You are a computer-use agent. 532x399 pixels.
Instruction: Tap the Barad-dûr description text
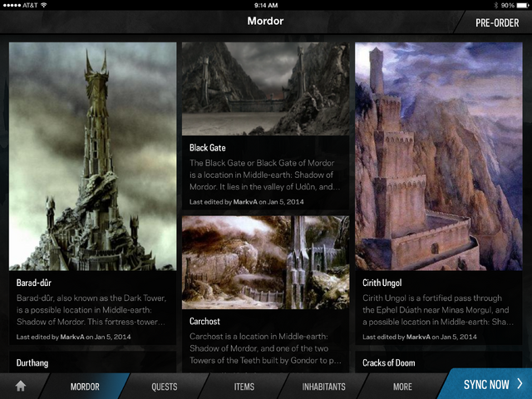click(x=91, y=310)
